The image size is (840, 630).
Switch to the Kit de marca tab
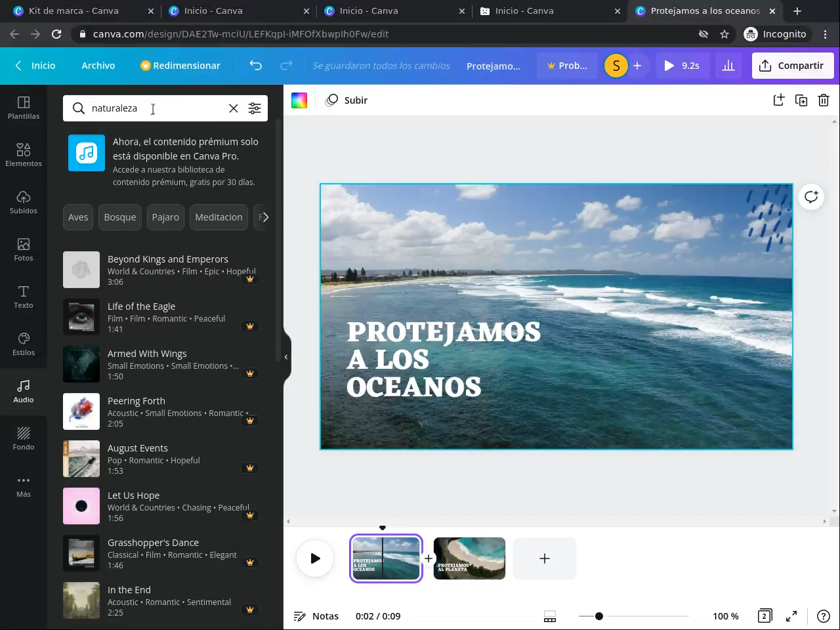tap(73, 11)
